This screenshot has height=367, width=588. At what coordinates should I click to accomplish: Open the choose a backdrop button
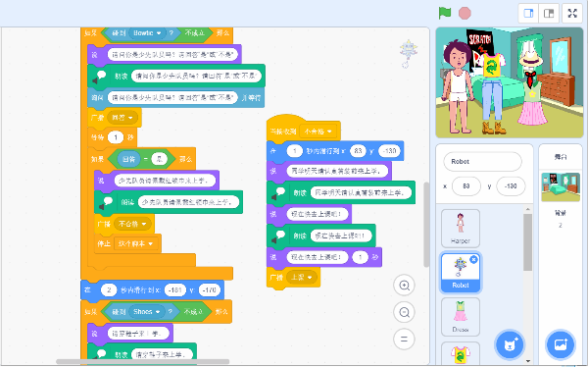561,344
